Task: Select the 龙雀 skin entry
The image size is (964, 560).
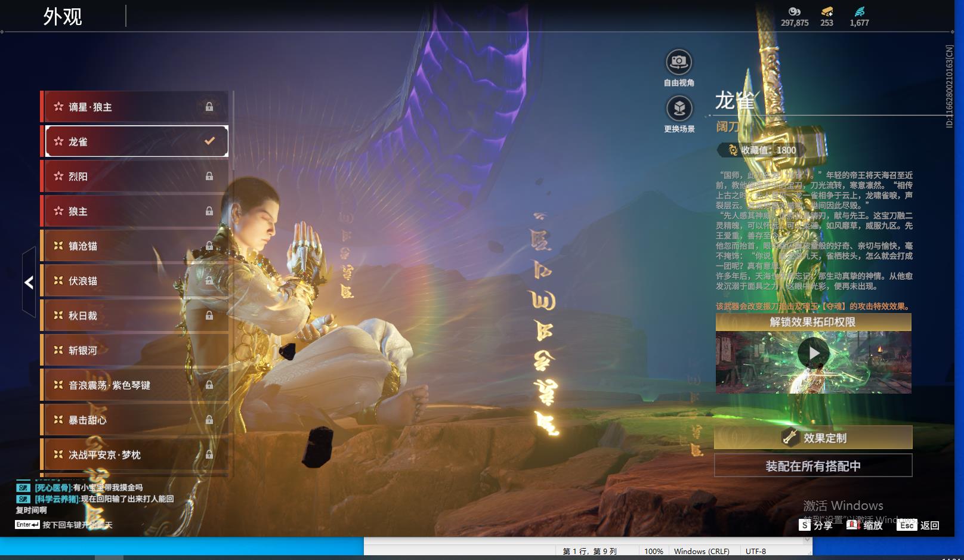Action: pyautogui.click(x=135, y=141)
